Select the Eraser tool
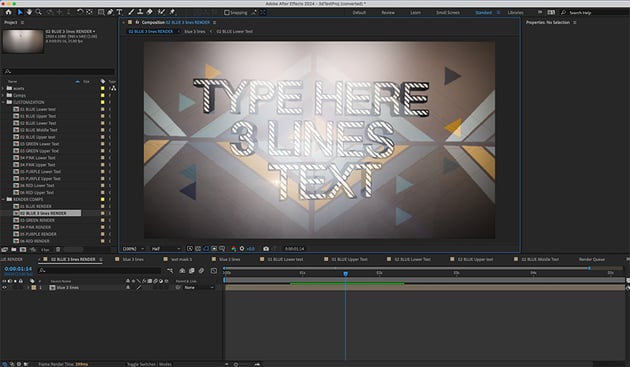 (x=149, y=12)
